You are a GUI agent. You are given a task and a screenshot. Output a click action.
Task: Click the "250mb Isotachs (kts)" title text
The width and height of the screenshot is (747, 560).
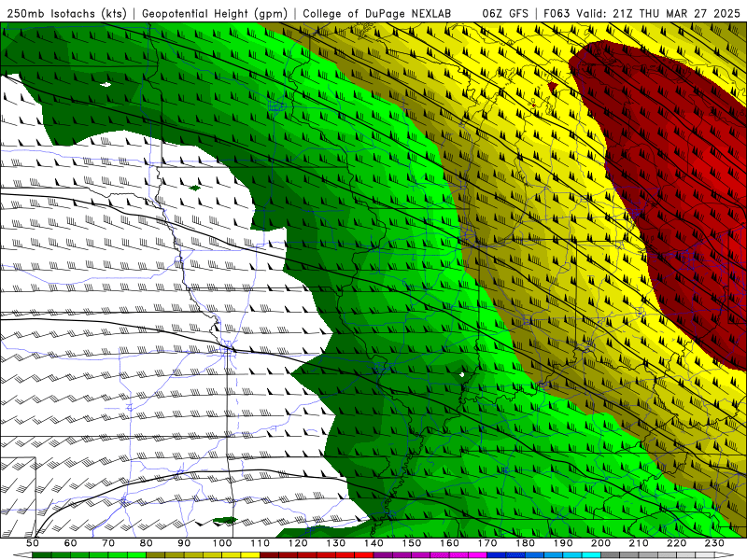pyautogui.click(x=66, y=13)
